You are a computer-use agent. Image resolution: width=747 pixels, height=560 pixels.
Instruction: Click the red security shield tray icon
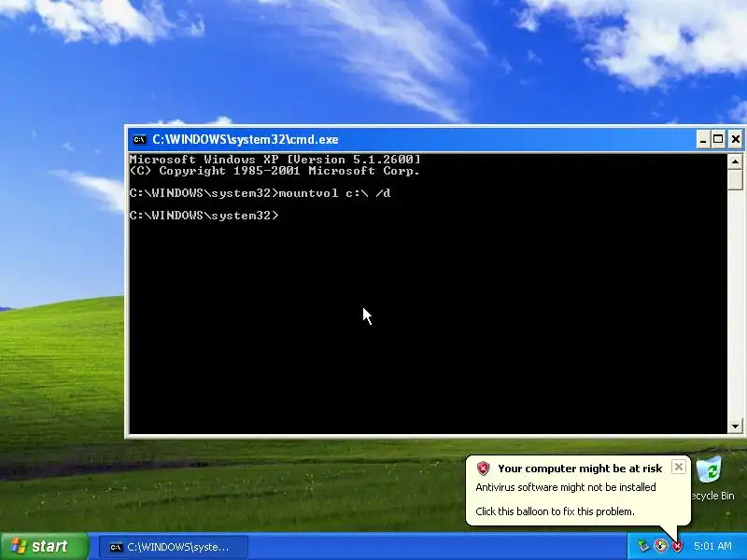[x=677, y=546]
